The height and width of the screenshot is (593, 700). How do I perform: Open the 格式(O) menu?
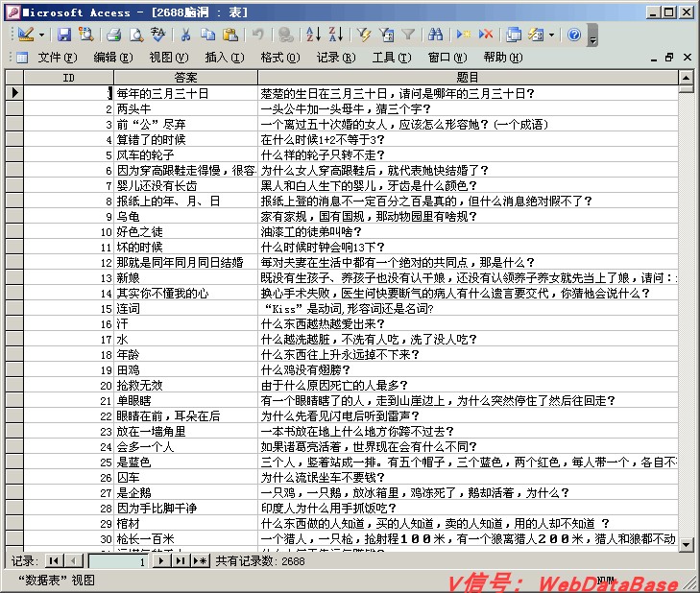pos(280,58)
